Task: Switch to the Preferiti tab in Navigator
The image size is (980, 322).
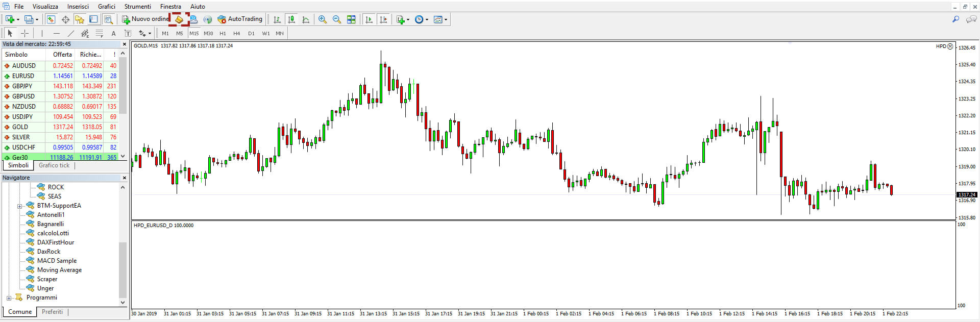Action: (53, 312)
